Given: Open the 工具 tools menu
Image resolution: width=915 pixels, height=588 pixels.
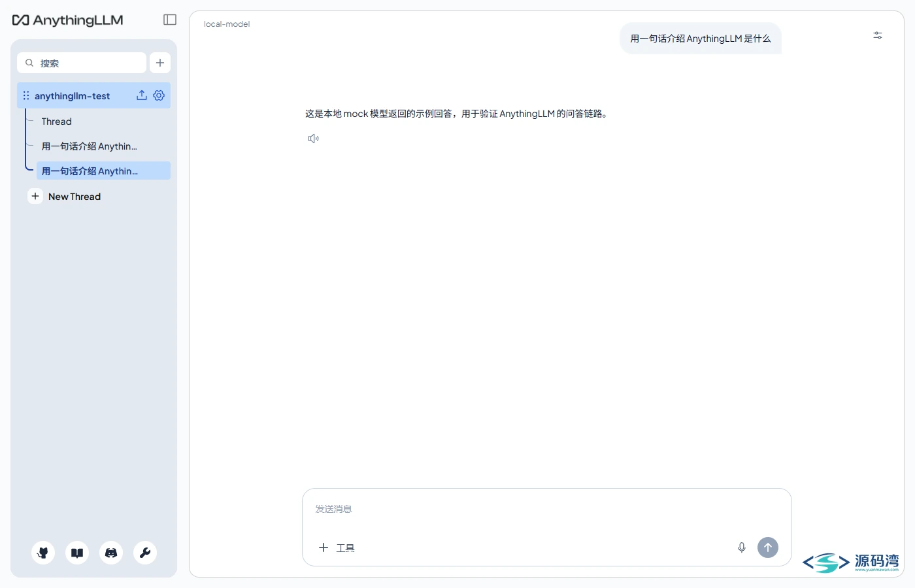Looking at the screenshot, I should coord(345,548).
